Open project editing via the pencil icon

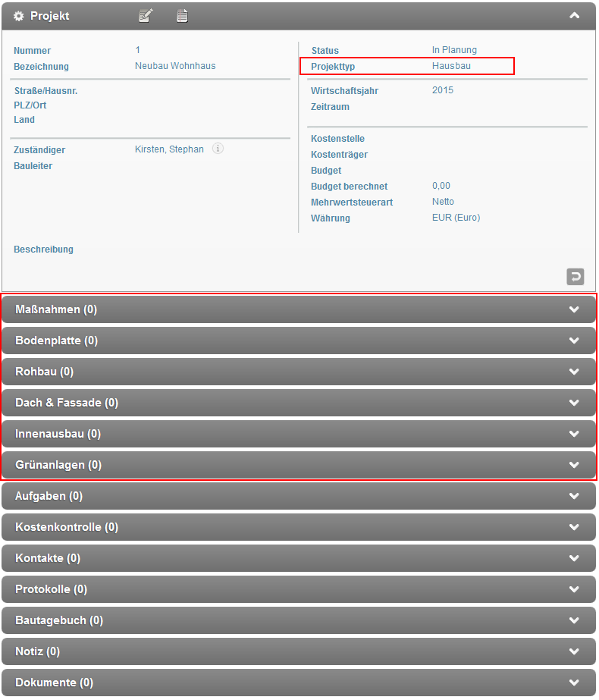pyautogui.click(x=146, y=16)
